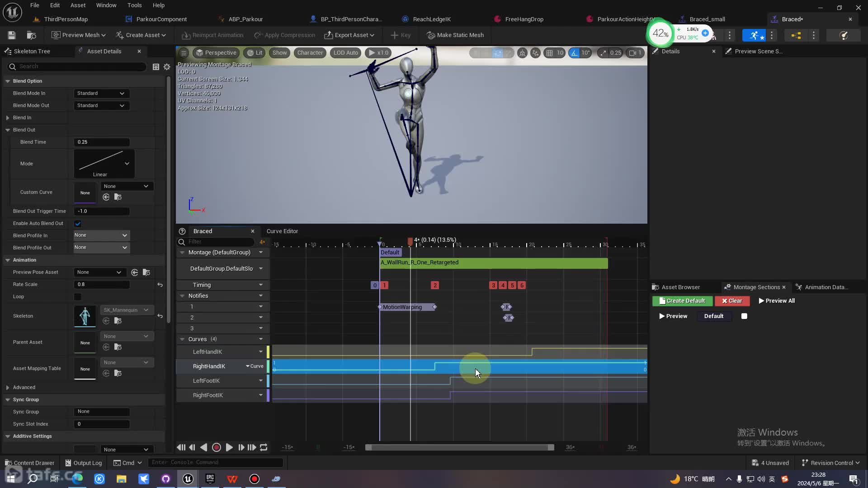Open the Blend Profile In dropdown
The height and width of the screenshot is (488, 868).
(x=101, y=235)
